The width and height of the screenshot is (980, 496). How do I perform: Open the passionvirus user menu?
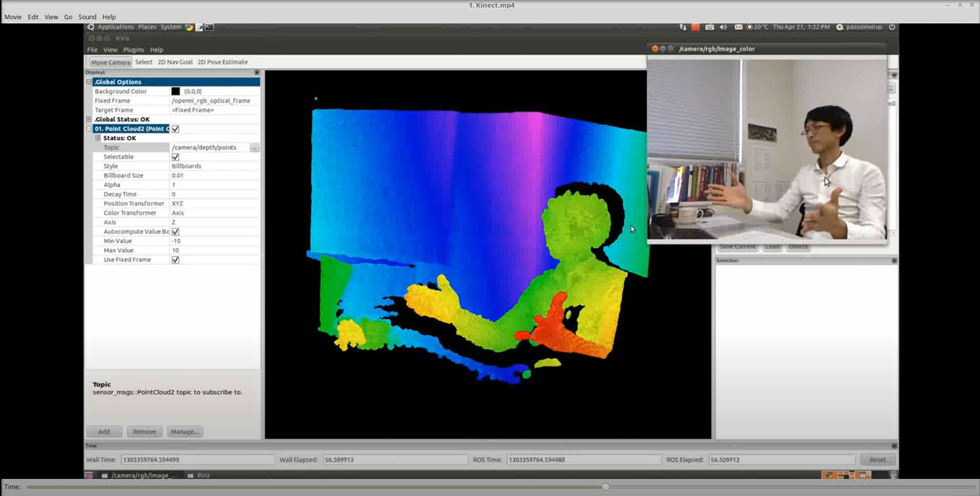point(859,27)
